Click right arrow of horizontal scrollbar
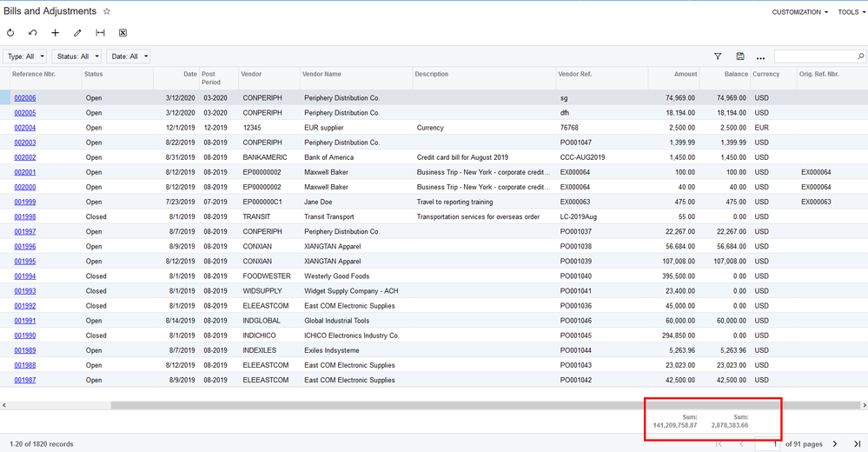The width and height of the screenshot is (868, 452). pyautogui.click(x=865, y=405)
